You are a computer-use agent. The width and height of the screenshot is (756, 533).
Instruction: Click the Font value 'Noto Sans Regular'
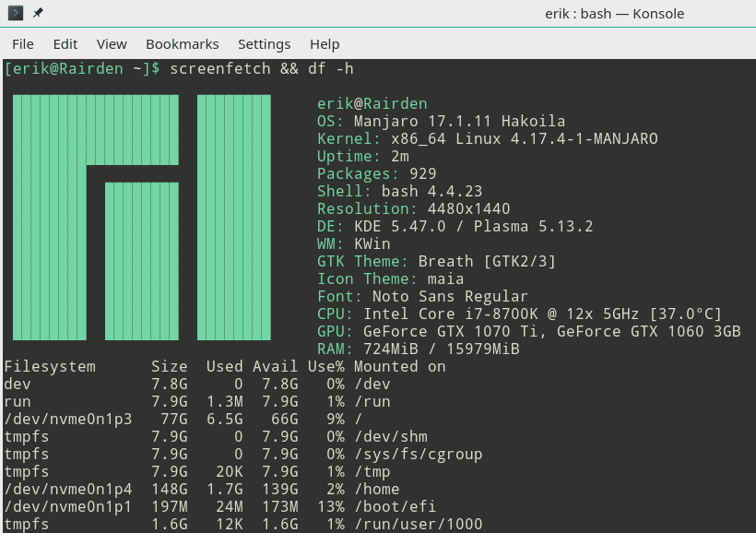(450, 297)
